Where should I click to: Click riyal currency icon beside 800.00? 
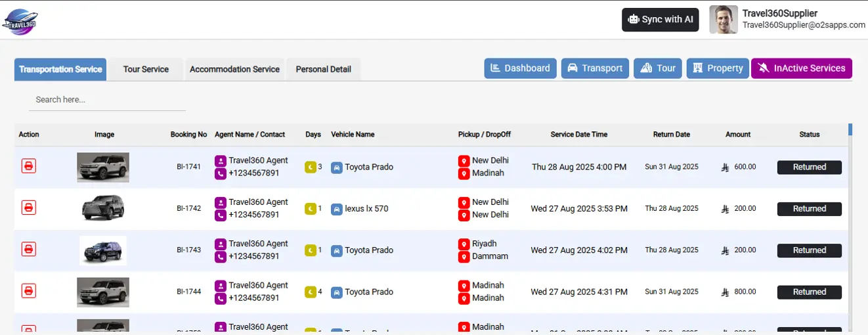pos(726,292)
